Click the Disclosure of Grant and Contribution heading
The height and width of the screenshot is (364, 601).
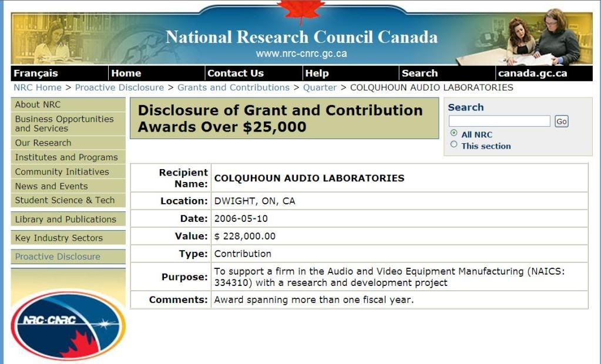(x=284, y=119)
